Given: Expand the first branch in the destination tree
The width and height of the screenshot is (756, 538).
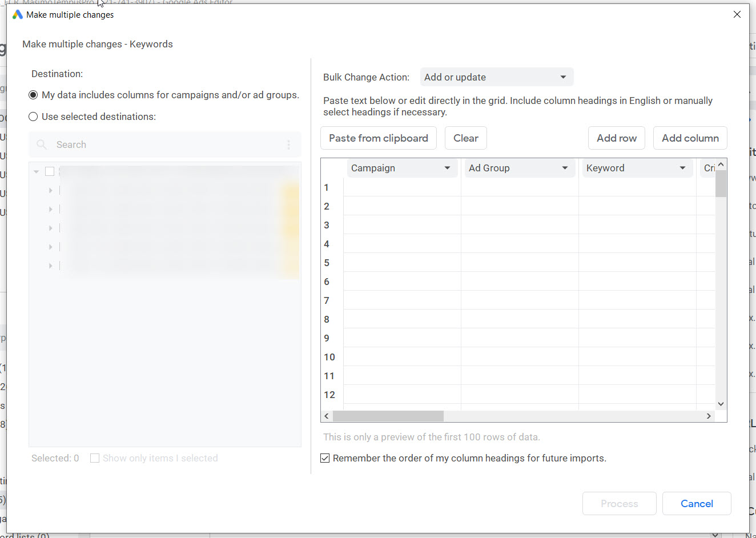Looking at the screenshot, I should [x=50, y=190].
